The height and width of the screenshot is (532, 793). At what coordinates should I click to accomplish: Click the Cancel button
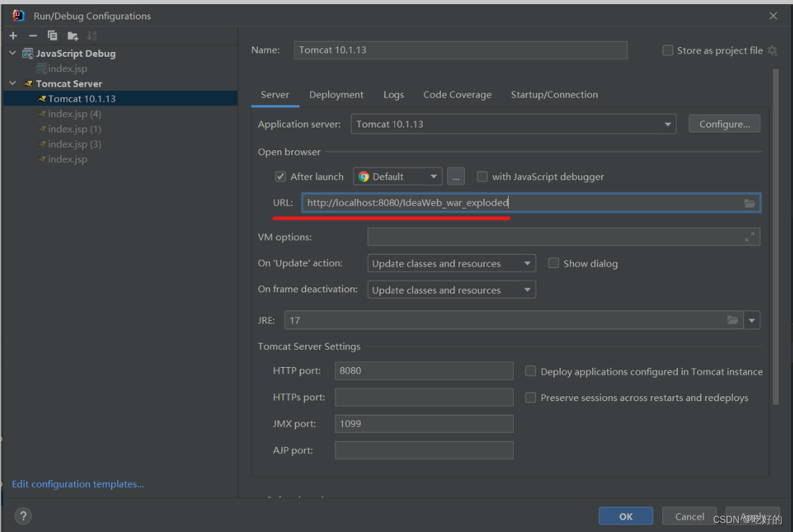point(689,516)
